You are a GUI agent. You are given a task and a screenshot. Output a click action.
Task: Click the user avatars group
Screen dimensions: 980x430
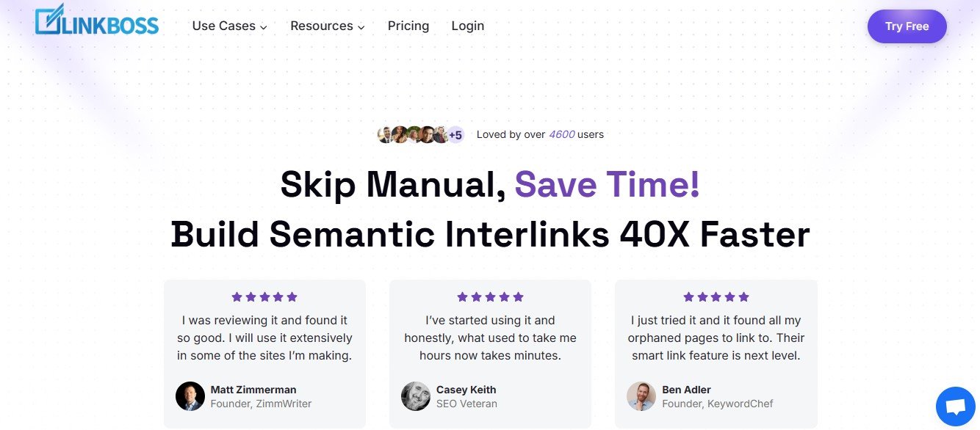click(x=413, y=134)
